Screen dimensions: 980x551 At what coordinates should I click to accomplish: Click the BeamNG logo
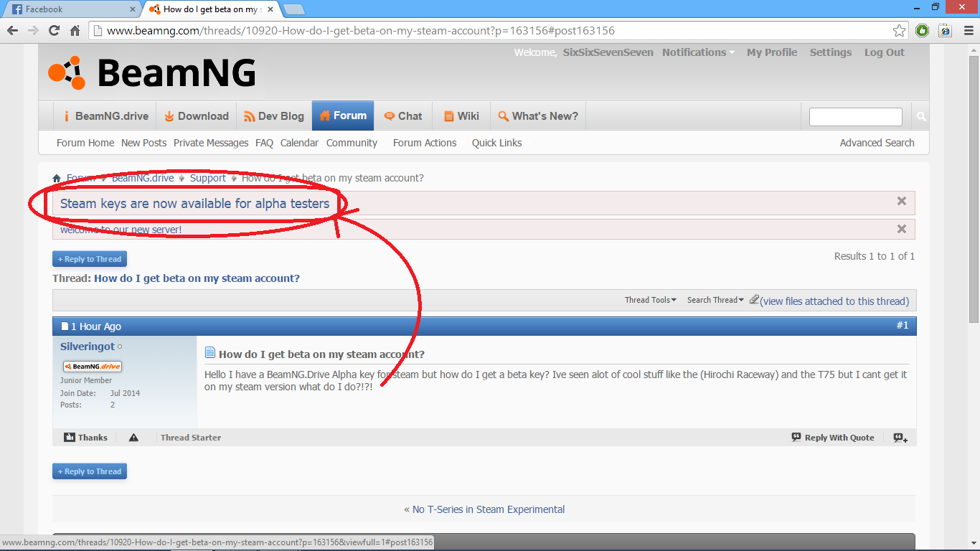click(x=152, y=72)
